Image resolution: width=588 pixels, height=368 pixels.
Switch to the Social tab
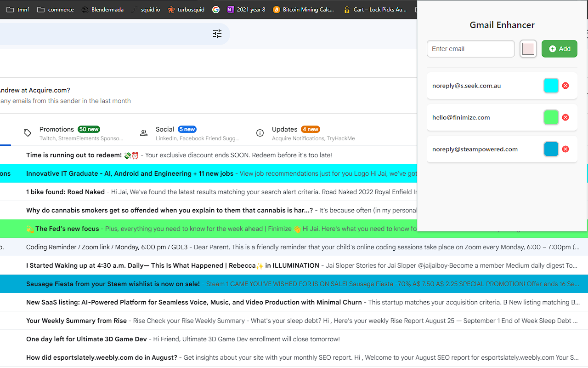click(x=190, y=133)
